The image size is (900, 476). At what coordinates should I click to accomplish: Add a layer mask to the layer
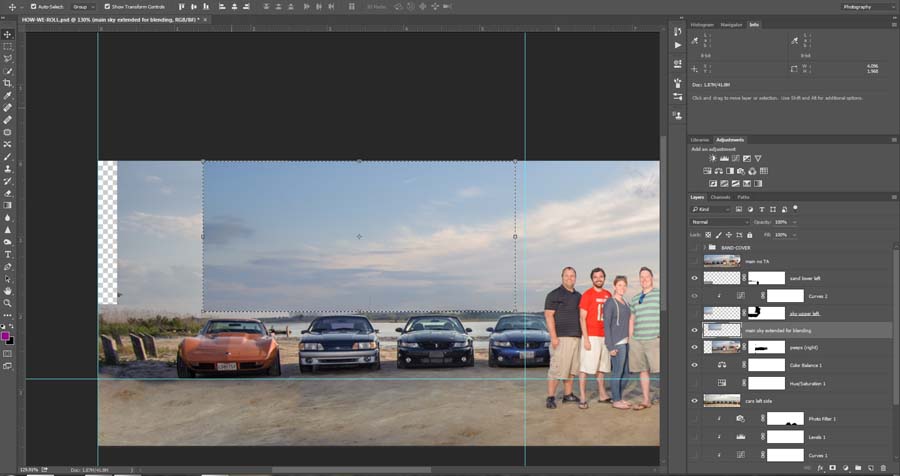click(833, 469)
